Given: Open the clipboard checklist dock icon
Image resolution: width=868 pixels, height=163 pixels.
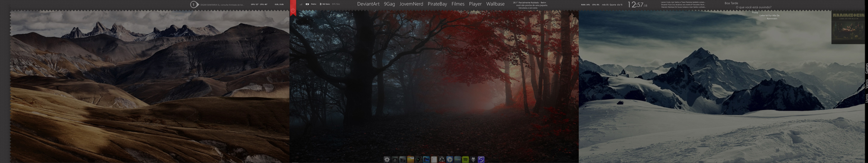Looking at the screenshot, I should click(x=434, y=160).
